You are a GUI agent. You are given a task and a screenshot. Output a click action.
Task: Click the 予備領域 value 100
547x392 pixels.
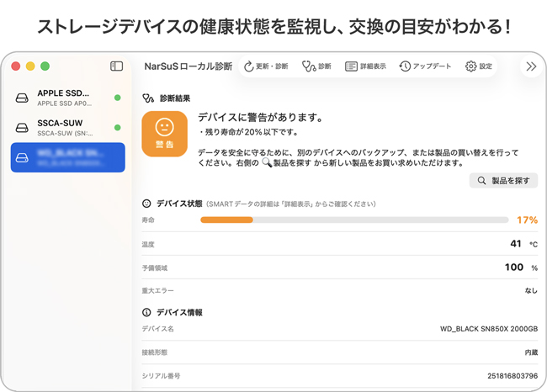coord(514,268)
